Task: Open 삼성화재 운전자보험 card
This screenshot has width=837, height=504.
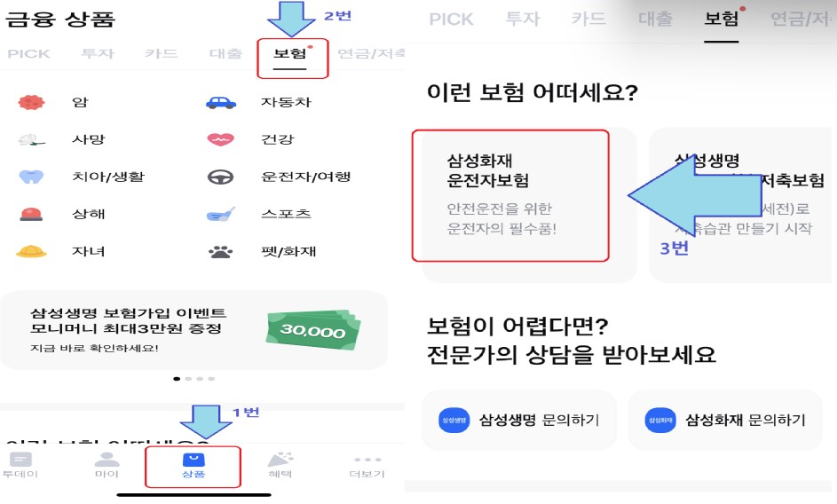Action: 510,195
